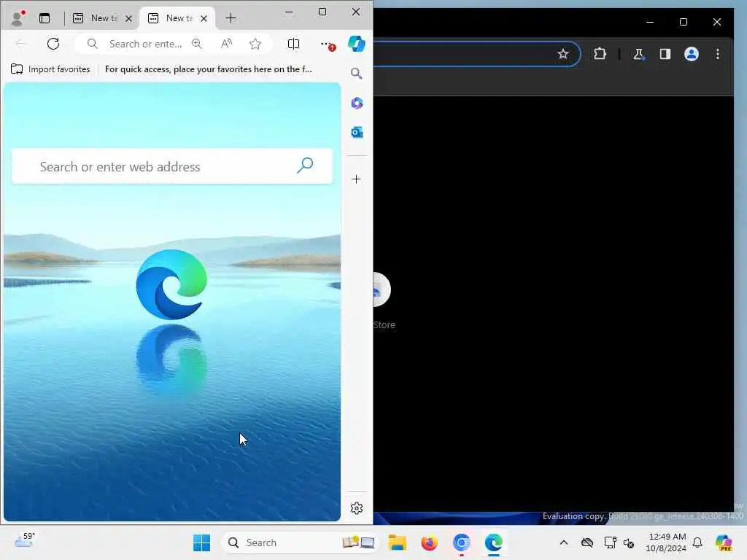
Task: Open Edge sidebar settings gear
Action: pos(356,508)
